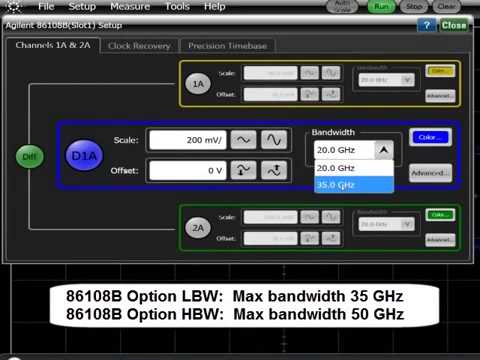Decrease channel 2A scale wave icon

(x=309, y=217)
